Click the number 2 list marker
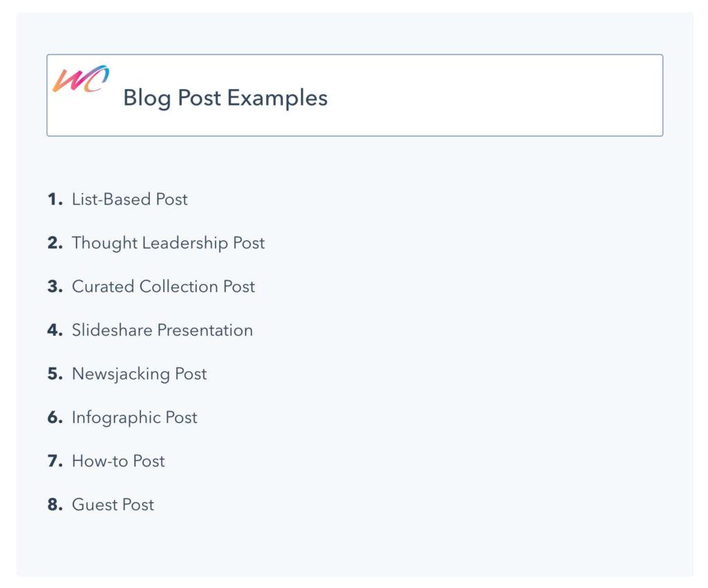 (x=55, y=243)
